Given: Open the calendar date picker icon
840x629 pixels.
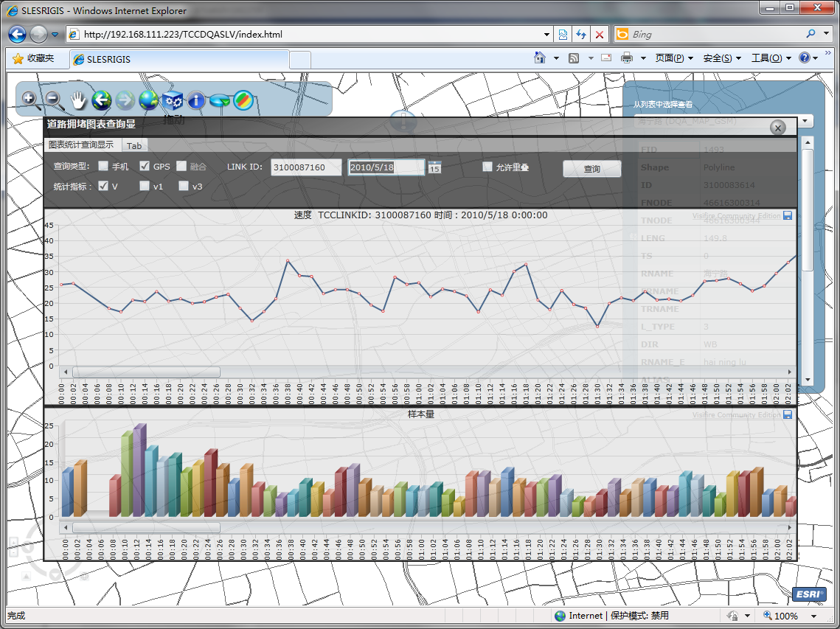Looking at the screenshot, I should (x=434, y=167).
